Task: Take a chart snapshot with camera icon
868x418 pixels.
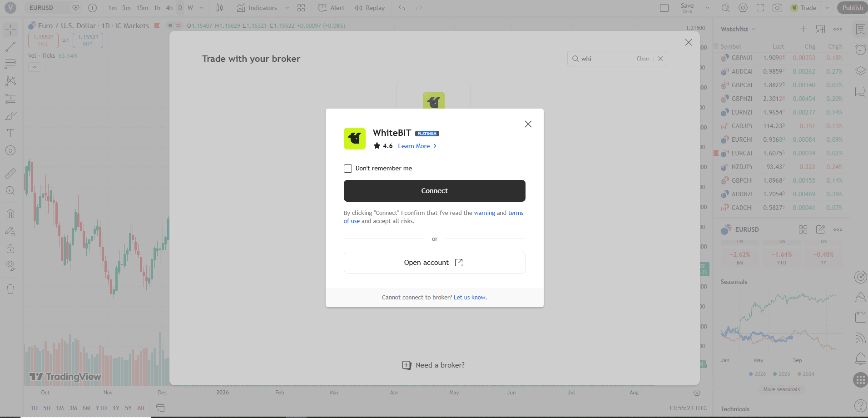Action: 778,8
